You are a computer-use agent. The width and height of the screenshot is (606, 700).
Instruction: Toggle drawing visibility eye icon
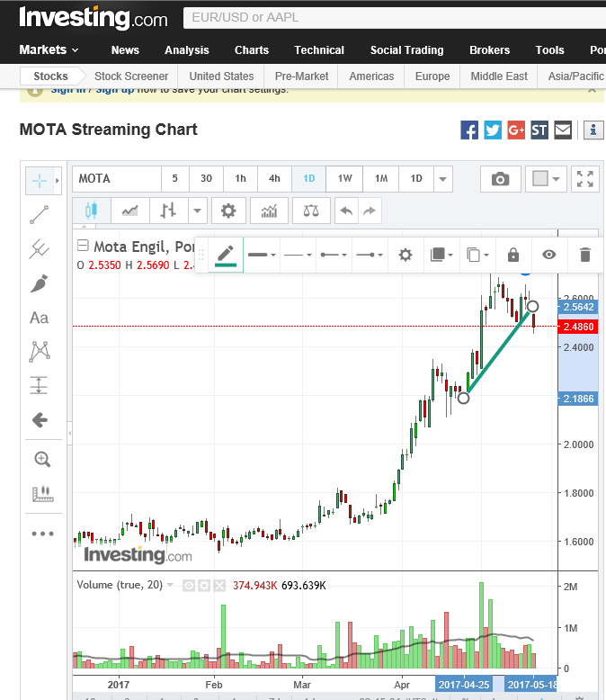548,255
